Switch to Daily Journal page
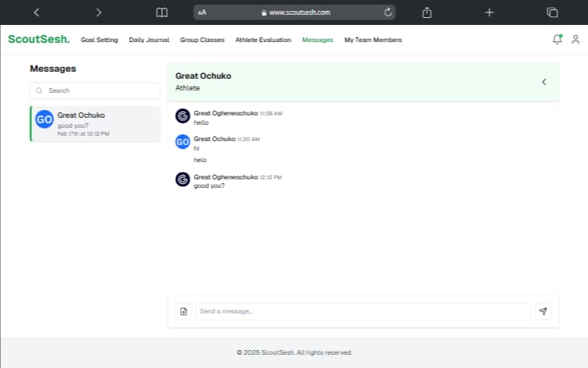This screenshot has height=368, width=588. [x=149, y=40]
